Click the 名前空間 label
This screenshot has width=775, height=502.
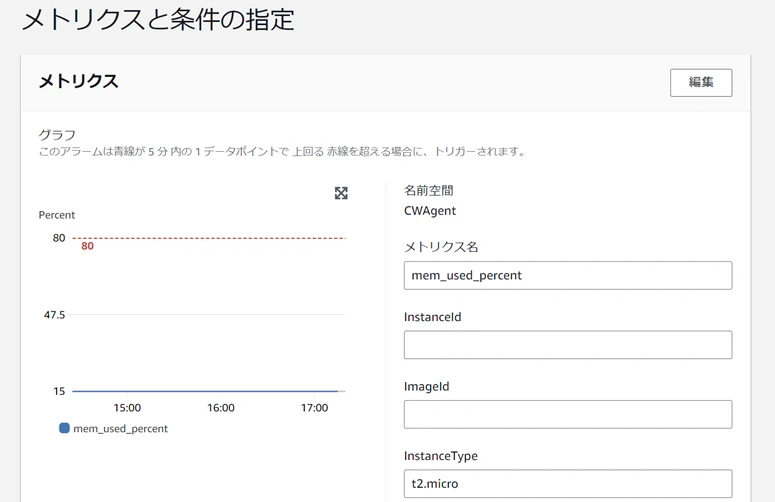(x=429, y=190)
